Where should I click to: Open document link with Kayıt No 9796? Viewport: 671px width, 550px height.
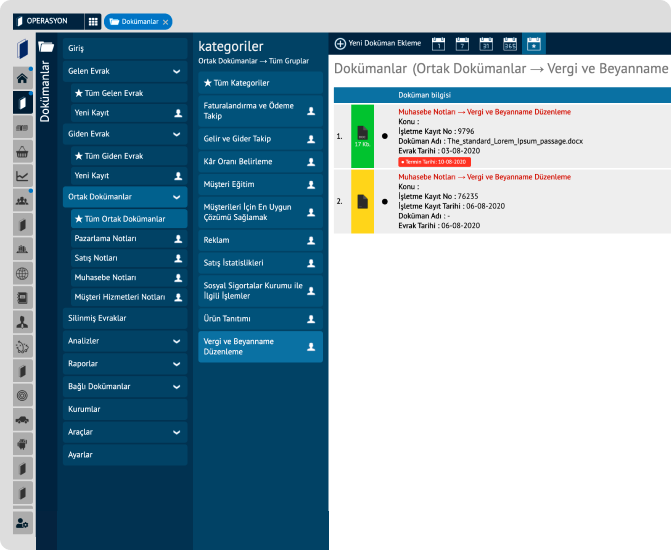(x=484, y=112)
